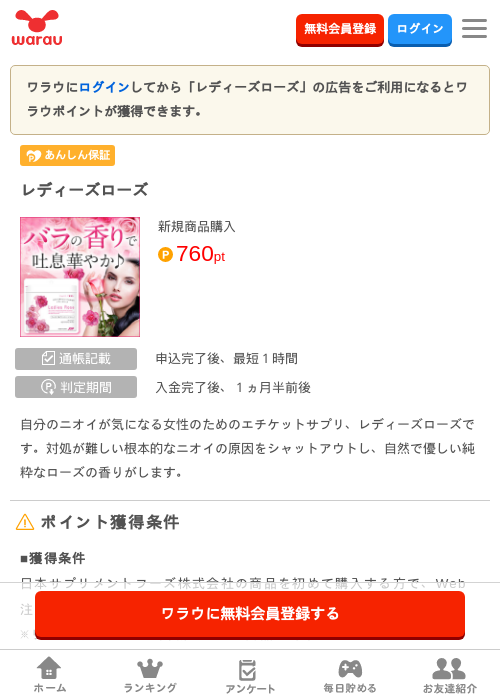Tap the ワラウに無料会員登録する button
The width and height of the screenshot is (500, 700).
click(250, 615)
